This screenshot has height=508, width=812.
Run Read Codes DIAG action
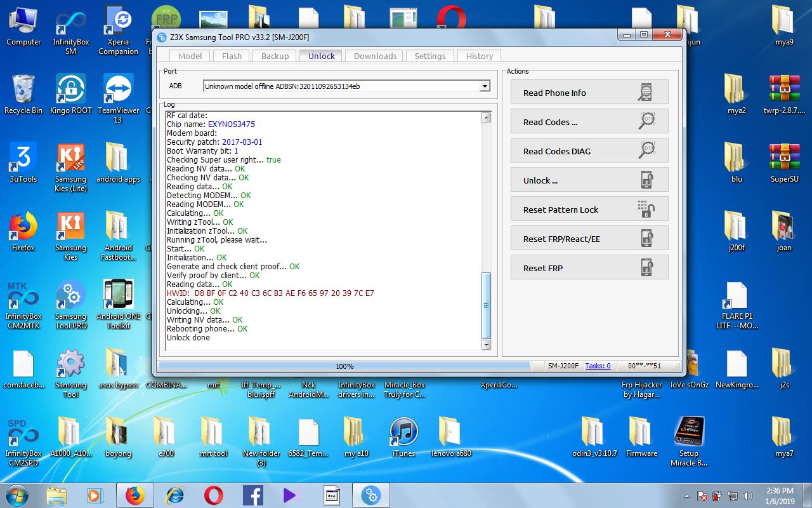point(589,150)
